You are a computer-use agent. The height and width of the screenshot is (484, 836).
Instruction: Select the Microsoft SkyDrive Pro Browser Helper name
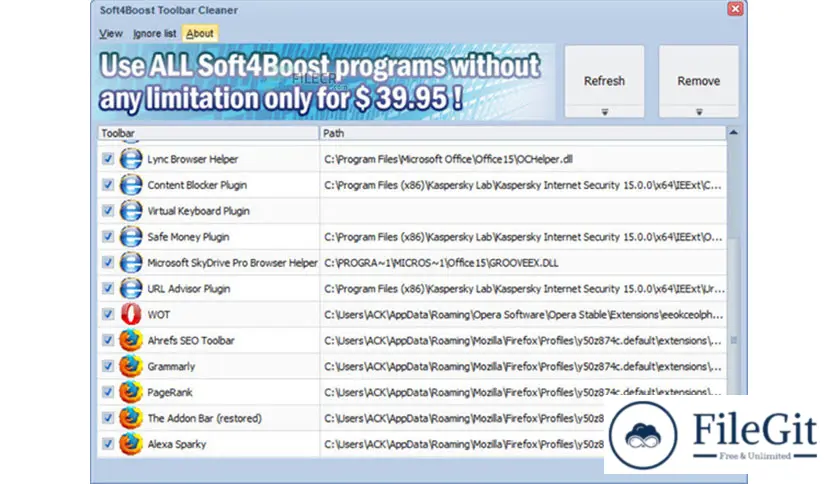[x=232, y=262]
